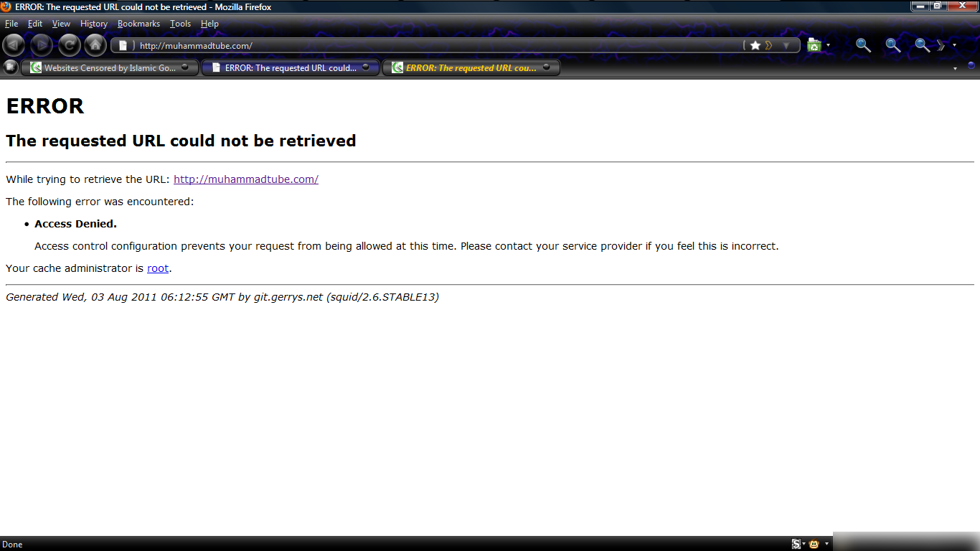Open the Bookmarks menu
Viewport: 980px width, 551px height.
[x=138, y=24]
